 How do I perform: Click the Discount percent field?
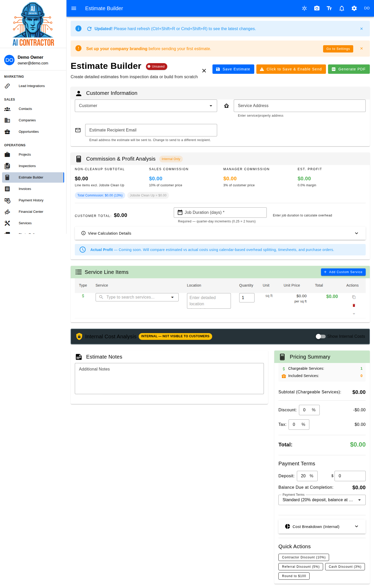coord(309,410)
